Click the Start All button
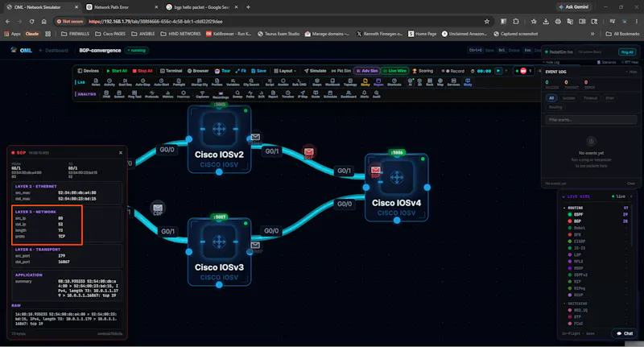The width and height of the screenshot is (644, 347). tap(117, 71)
